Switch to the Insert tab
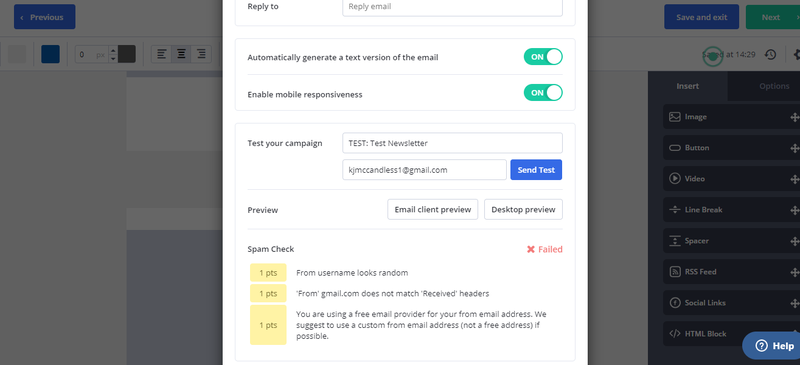Viewport: 800px width, 365px height. pyautogui.click(x=688, y=86)
